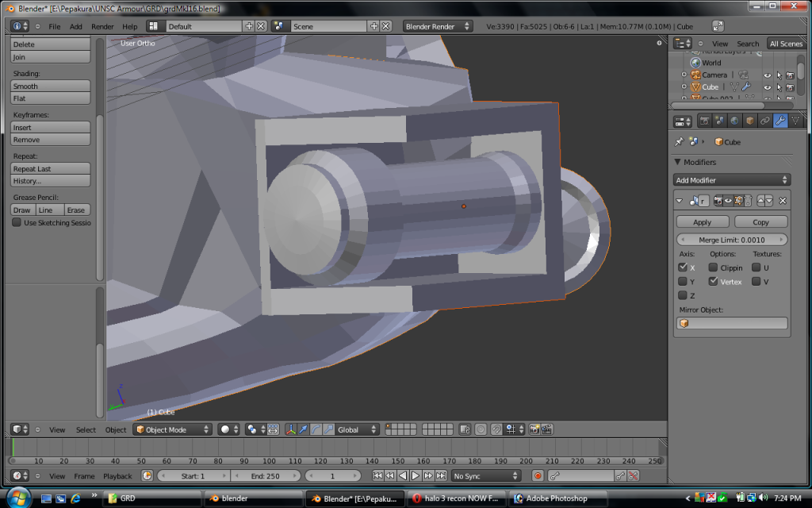Click the pin icon beside the Cube breadcrumb
Image resolution: width=812 pixels, height=508 pixels.
coord(679,141)
